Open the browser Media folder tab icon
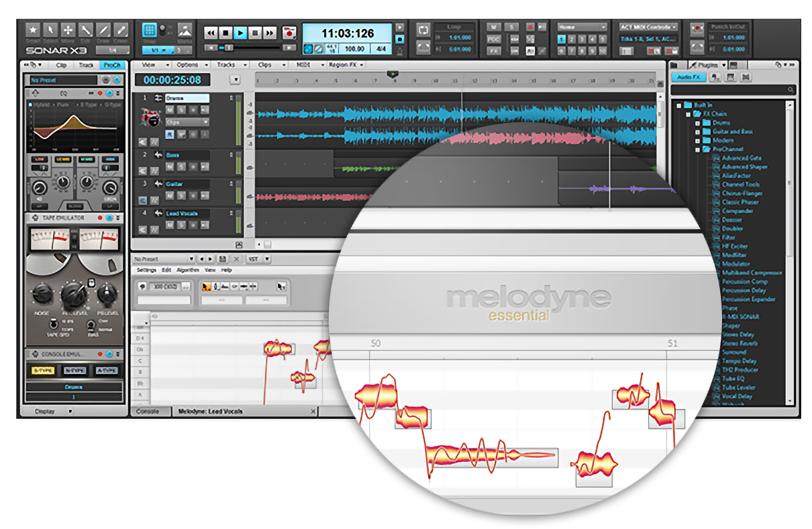The height and width of the screenshot is (529, 812). [x=675, y=65]
